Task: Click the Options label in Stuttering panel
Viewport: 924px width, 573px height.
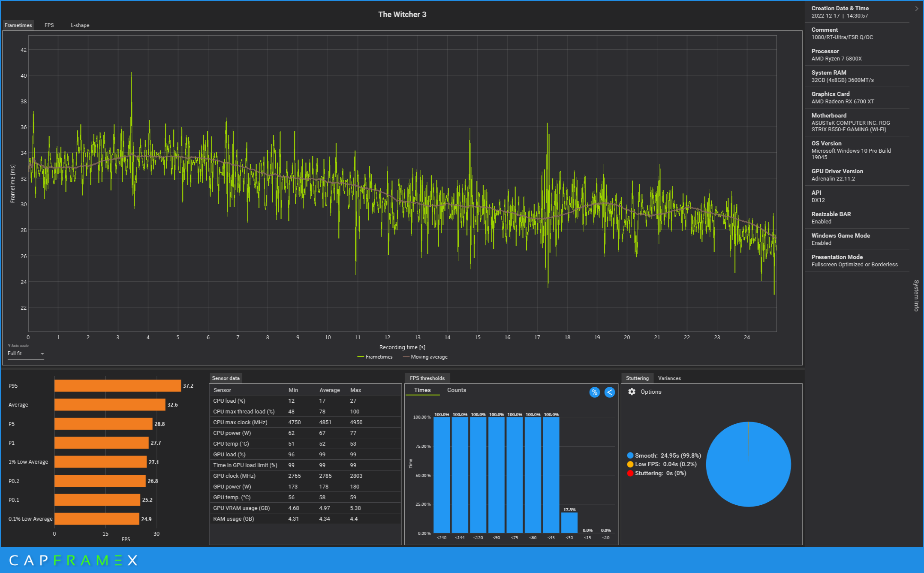Action: coord(650,392)
